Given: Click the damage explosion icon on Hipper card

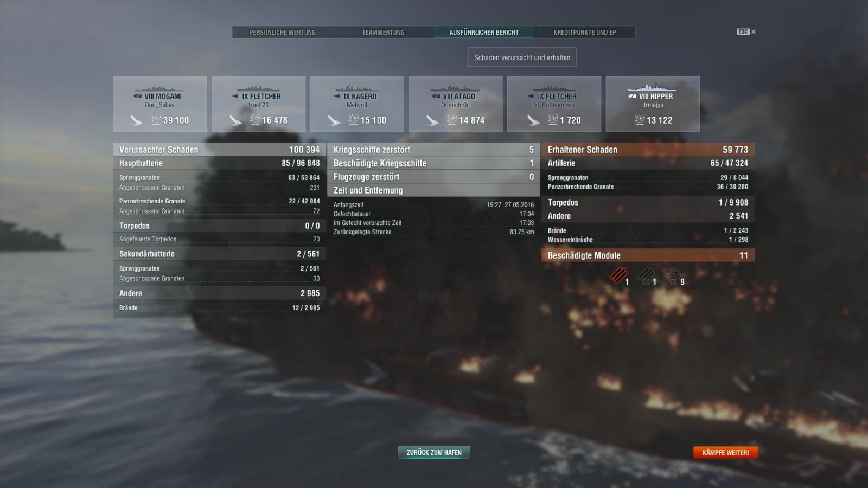Looking at the screenshot, I should coord(640,120).
